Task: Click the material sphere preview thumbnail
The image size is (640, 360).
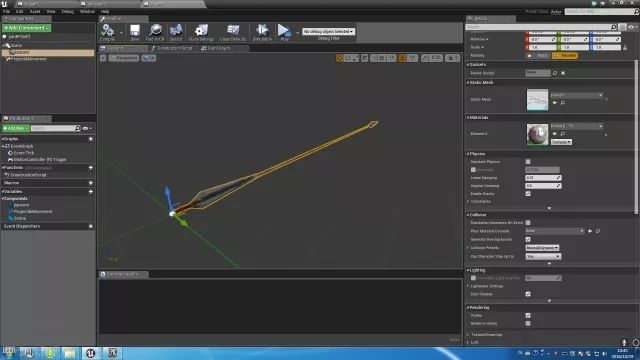Action: tap(537, 134)
